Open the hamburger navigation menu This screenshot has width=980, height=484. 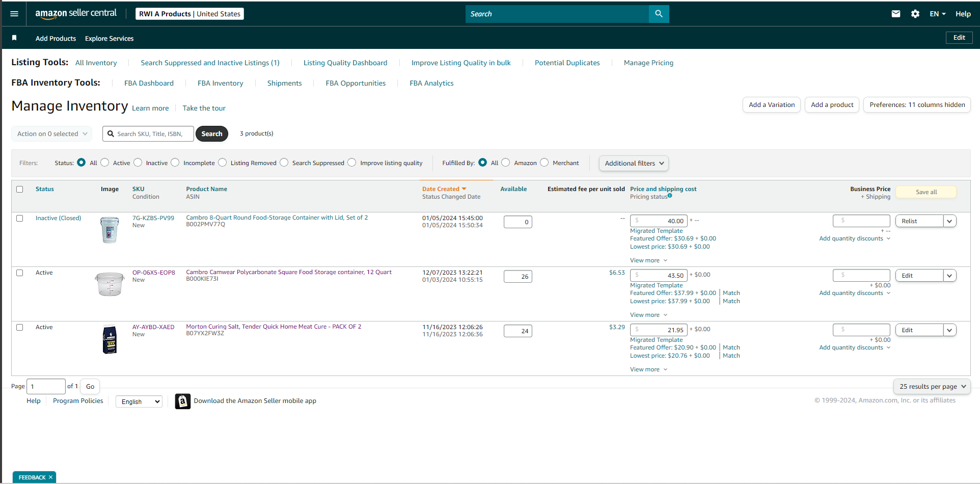(14, 14)
